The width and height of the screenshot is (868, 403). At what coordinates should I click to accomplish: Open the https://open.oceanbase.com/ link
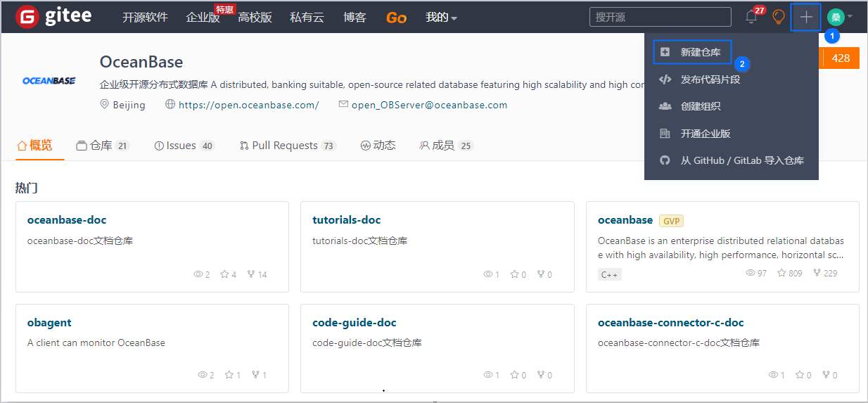[x=248, y=105]
